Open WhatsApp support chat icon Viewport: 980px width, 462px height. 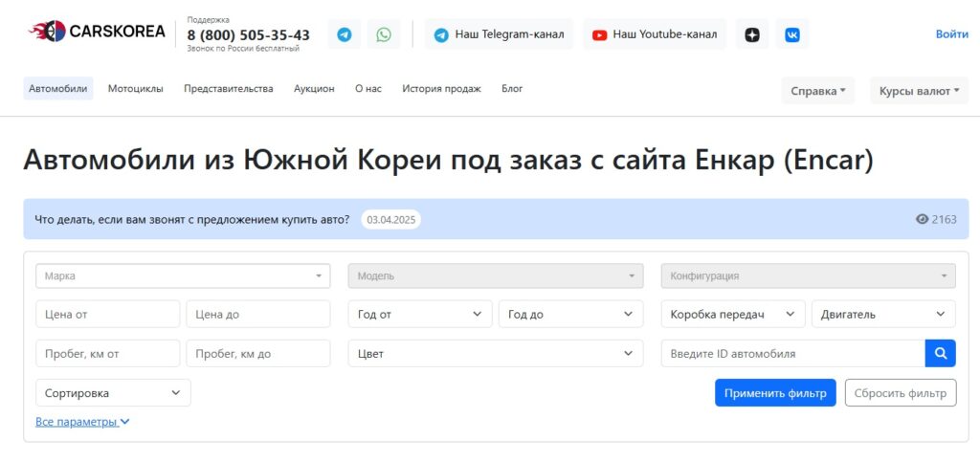384,34
